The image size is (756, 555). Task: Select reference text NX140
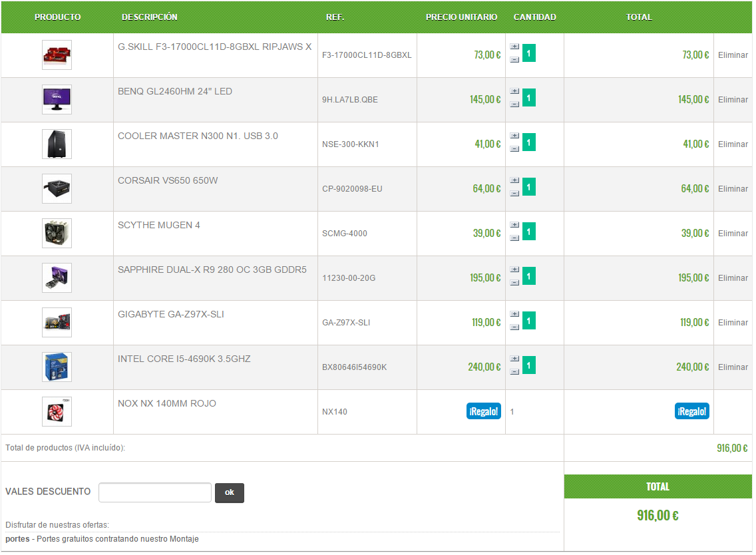(335, 412)
